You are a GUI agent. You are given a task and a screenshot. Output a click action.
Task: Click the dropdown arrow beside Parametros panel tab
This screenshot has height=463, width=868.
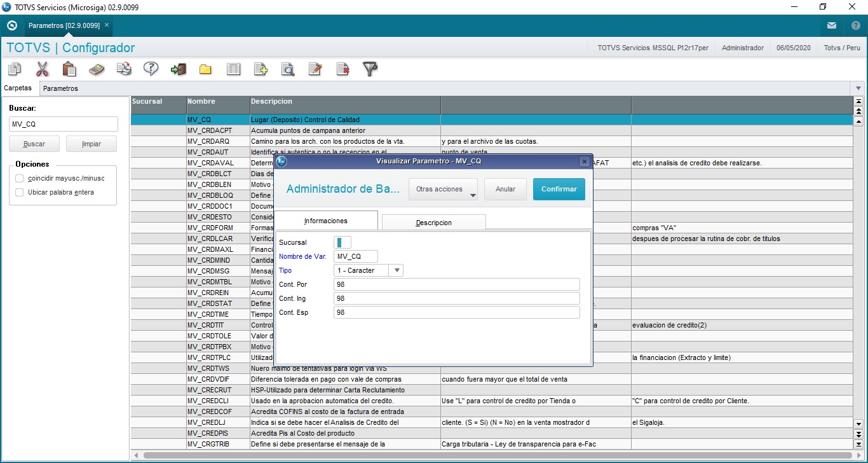pyautogui.click(x=858, y=88)
